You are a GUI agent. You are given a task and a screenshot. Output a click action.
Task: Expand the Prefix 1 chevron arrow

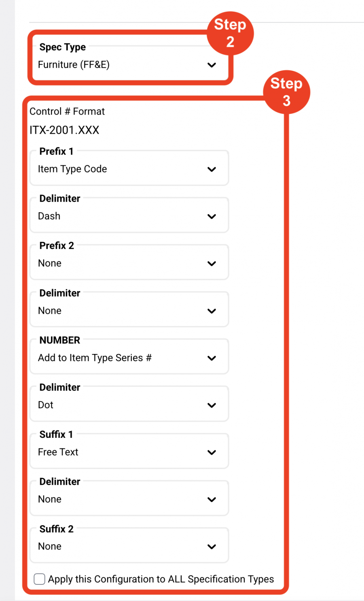click(212, 169)
